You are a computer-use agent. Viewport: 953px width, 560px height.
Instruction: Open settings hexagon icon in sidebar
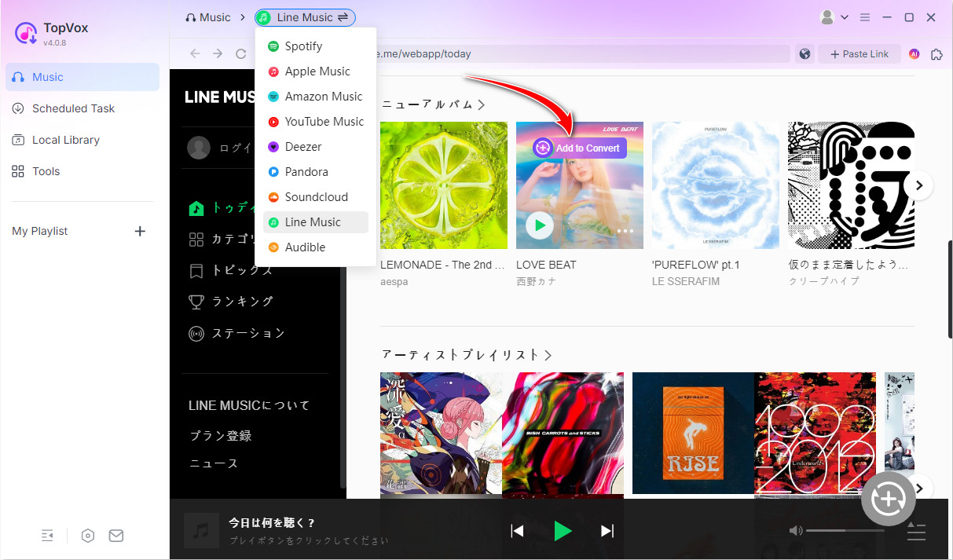coord(88,536)
